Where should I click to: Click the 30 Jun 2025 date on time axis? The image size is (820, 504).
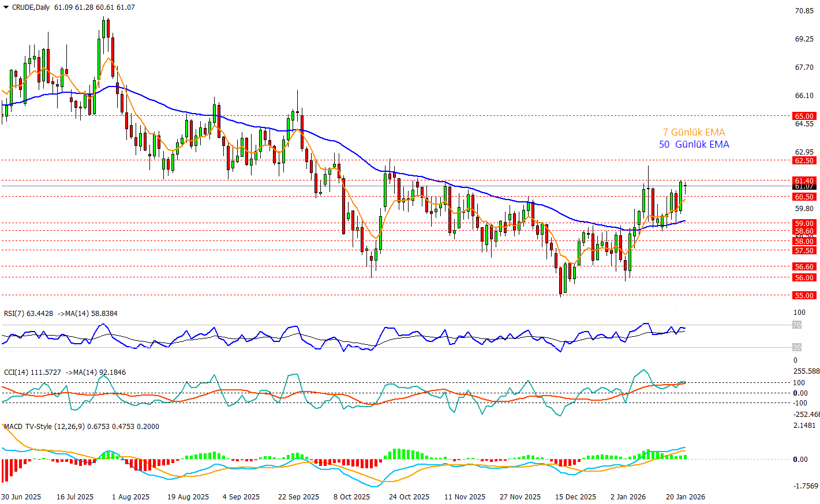21,497
